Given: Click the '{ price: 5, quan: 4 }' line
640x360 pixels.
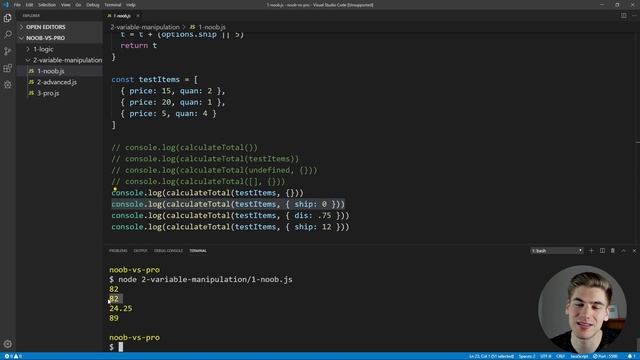Looking at the screenshot, I should 168,113.
